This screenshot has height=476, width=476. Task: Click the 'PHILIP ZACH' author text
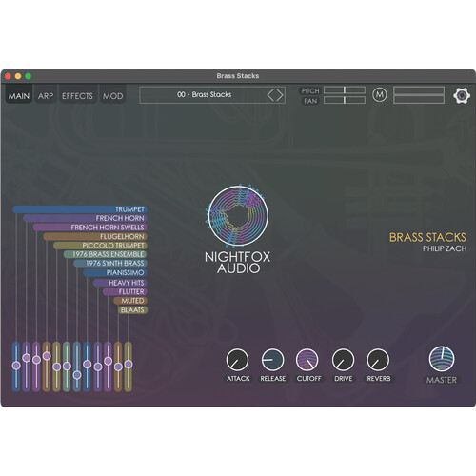(x=445, y=248)
